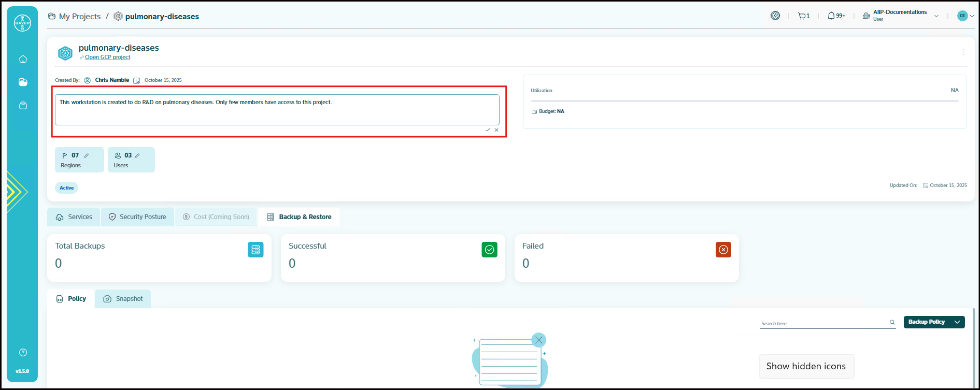Click the help question mark icon
The width and height of the screenshot is (980, 390).
[x=23, y=353]
